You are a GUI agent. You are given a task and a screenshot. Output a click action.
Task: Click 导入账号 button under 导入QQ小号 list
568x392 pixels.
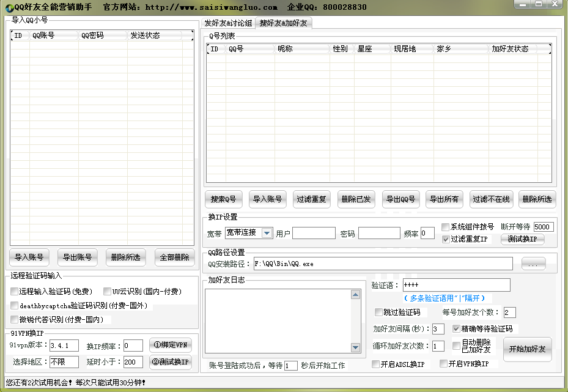click(29, 257)
